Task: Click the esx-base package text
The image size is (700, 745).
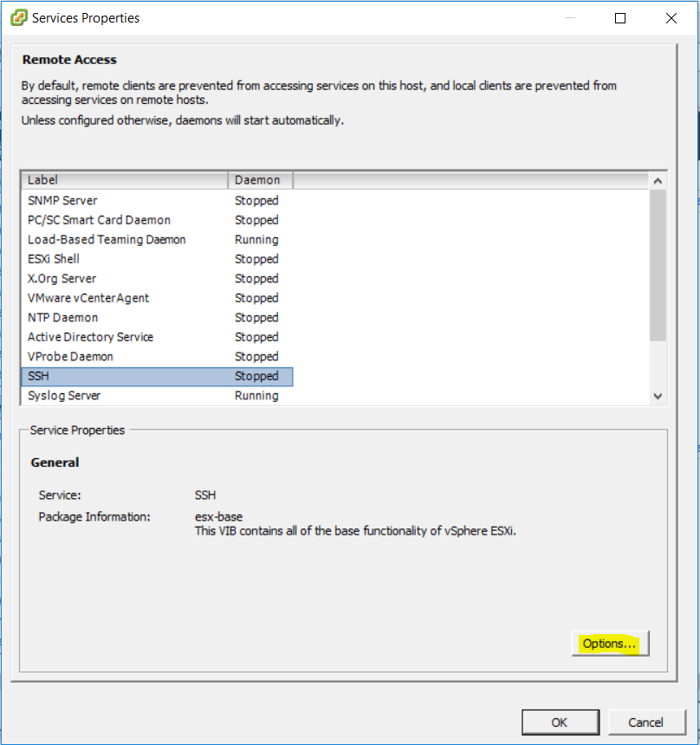Action: coord(218,516)
